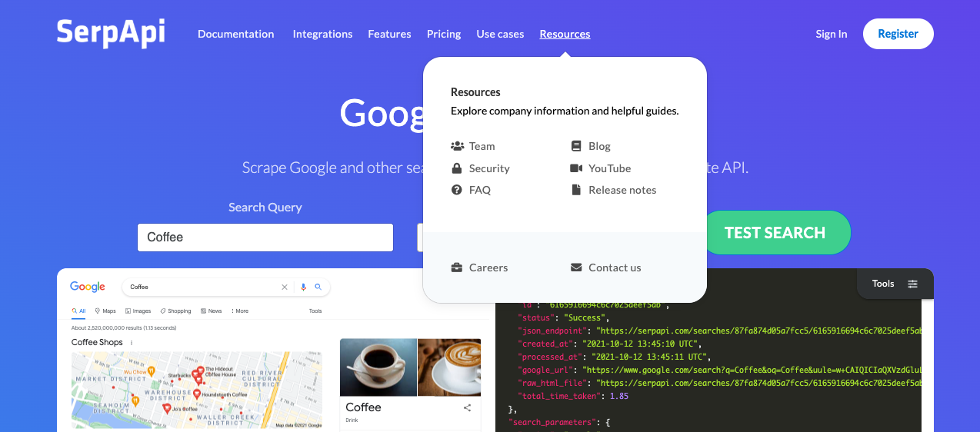Open the Features menu

(x=389, y=34)
